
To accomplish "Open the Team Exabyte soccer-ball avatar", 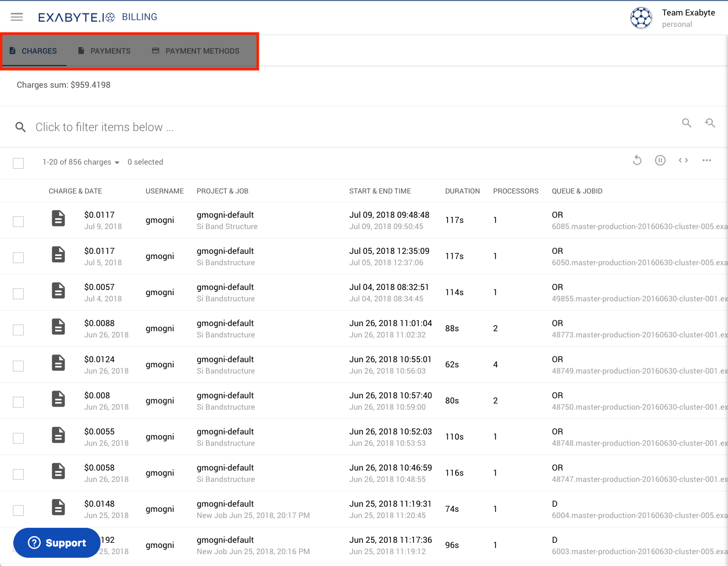I will [x=641, y=18].
